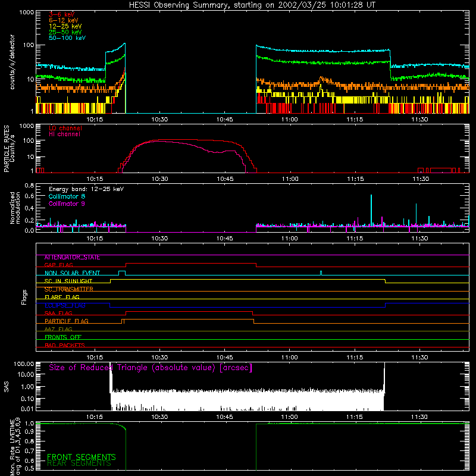Click the HI channel legend label
Image resolution: width=476 pixels, height=476 pixels.
pos(64,134)
